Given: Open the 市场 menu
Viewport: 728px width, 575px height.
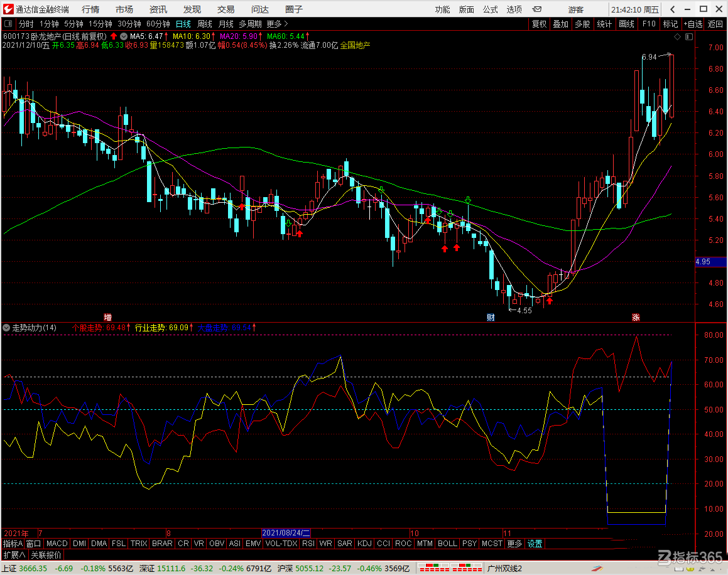Looking at the screenshot, I should coord(124,9).
